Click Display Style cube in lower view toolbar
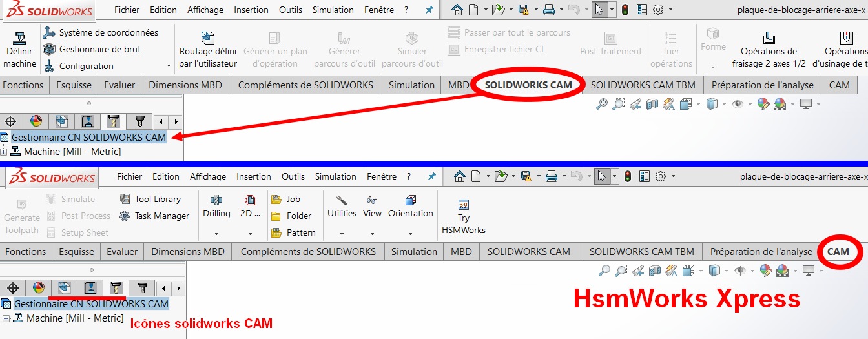 pyautogui.click(x=714, y=271)
